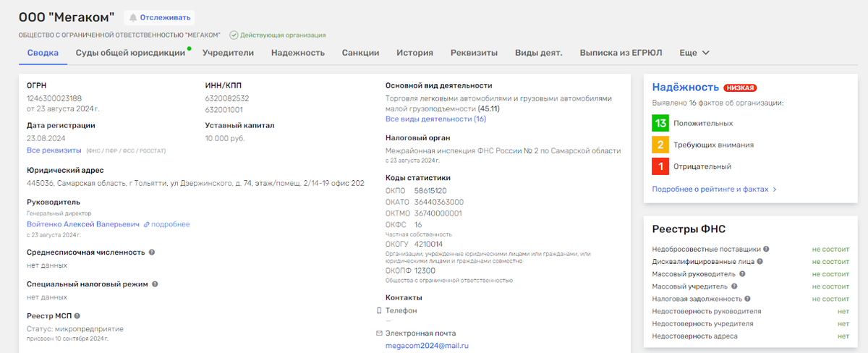
Task: Open the Выписка из ЕГРЮЛ tab
Action: pyautogui.click(x=621, y=53)
